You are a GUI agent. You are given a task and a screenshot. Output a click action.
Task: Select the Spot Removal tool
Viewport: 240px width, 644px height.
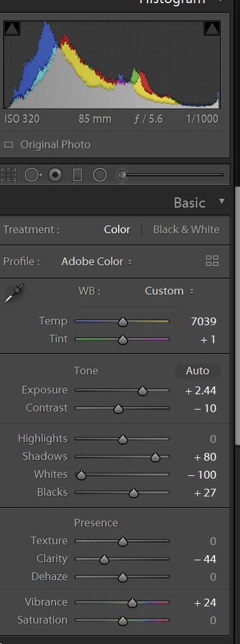click(x=33, y=175)
